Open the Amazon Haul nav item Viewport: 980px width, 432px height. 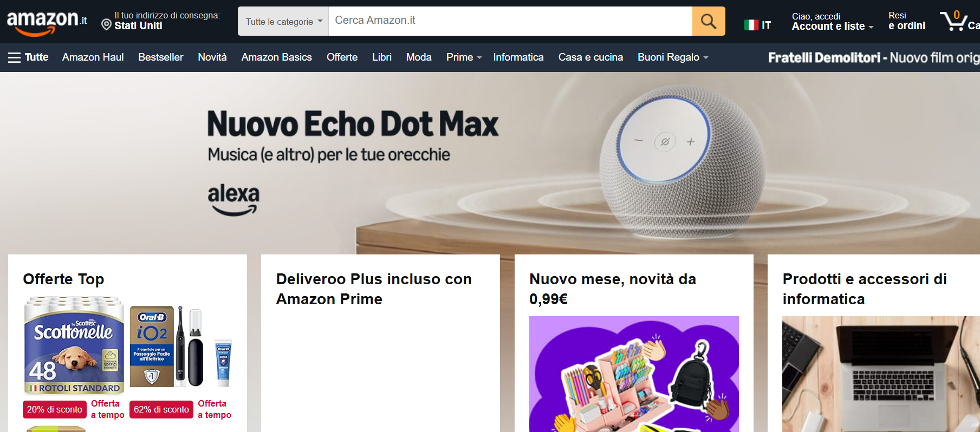[x=93, y=57]
